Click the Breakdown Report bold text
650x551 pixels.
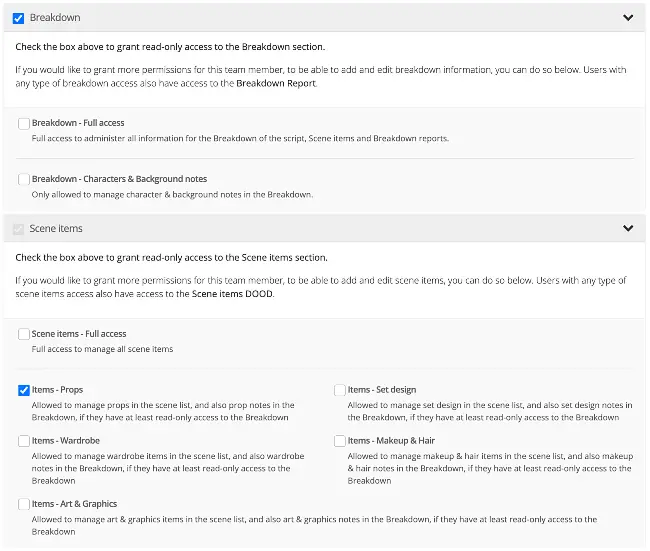[276, 84]
